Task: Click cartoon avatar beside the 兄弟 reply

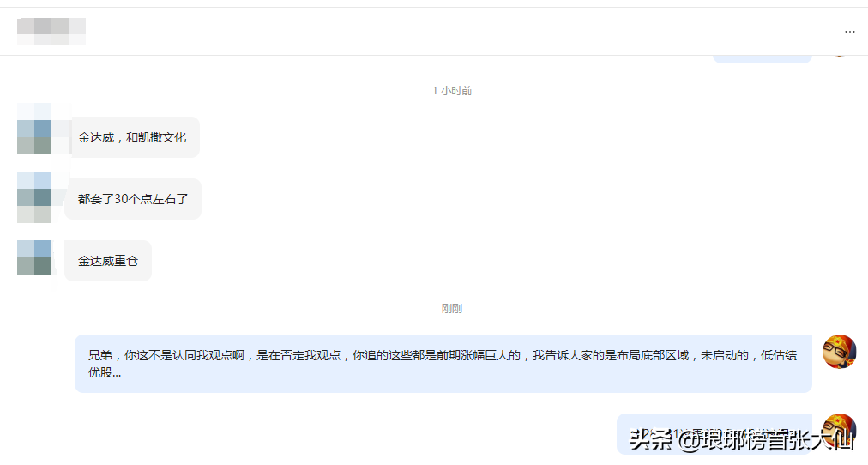Action: pos(839,352)
